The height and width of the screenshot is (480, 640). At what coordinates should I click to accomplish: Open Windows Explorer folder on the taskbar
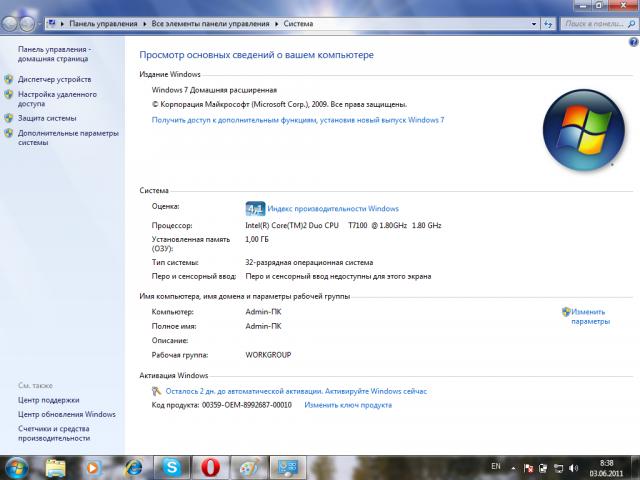(x=56, y=467)
